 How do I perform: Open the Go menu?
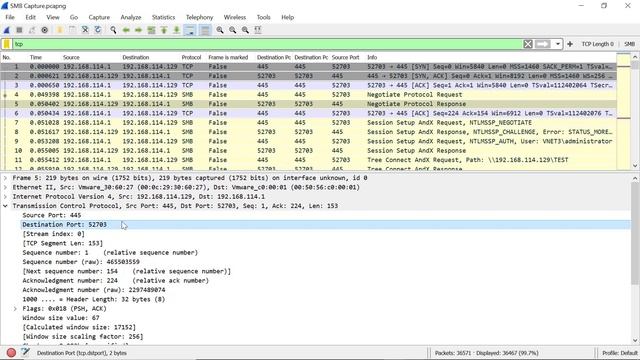[73, 17]
